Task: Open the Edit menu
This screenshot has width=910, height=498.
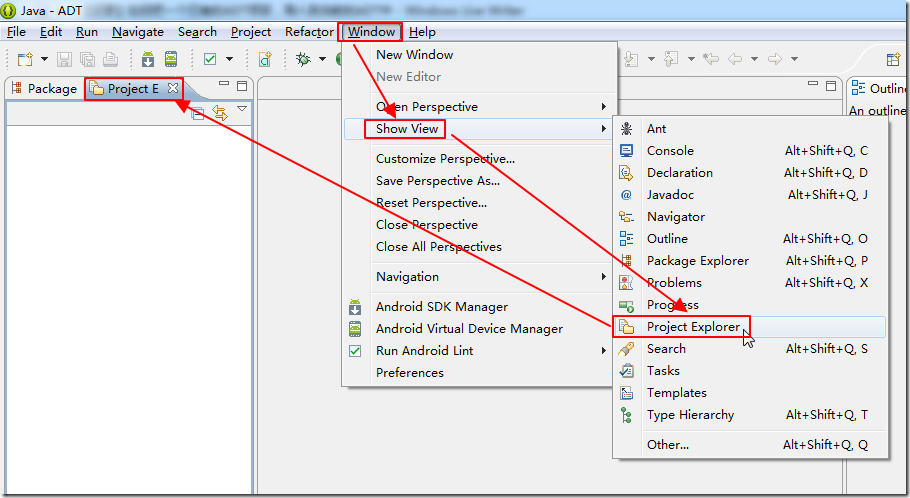Action: [x=50, y=32]
